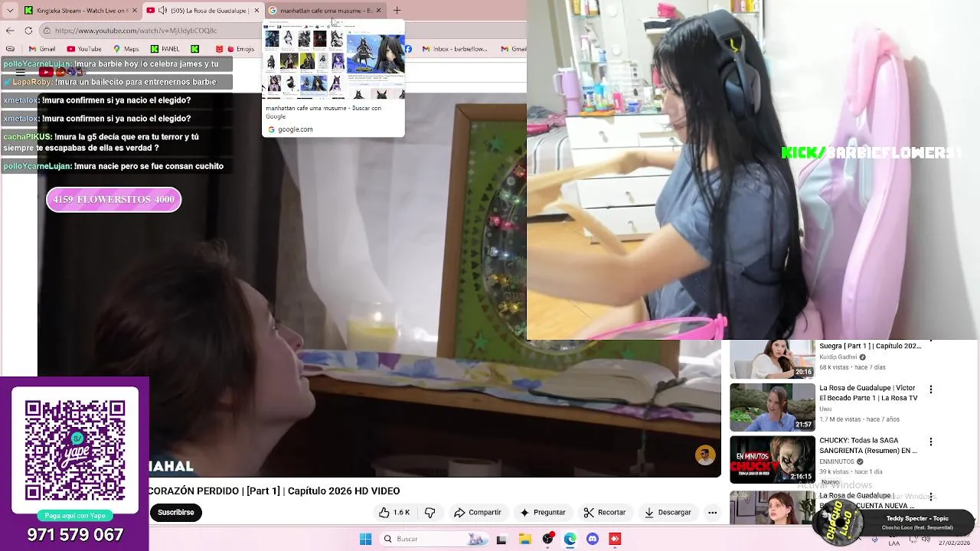Screen dimensions: 980x551
Task: Click the Compartir share button
Action: (477, 513)
